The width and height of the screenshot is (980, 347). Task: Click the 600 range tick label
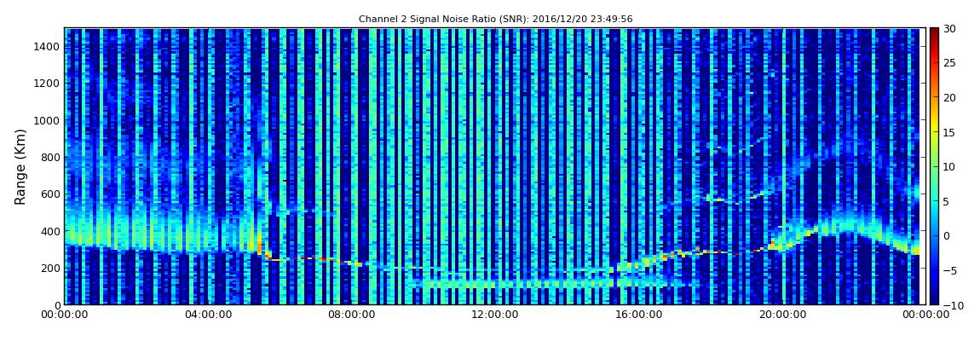pos(50,194)
